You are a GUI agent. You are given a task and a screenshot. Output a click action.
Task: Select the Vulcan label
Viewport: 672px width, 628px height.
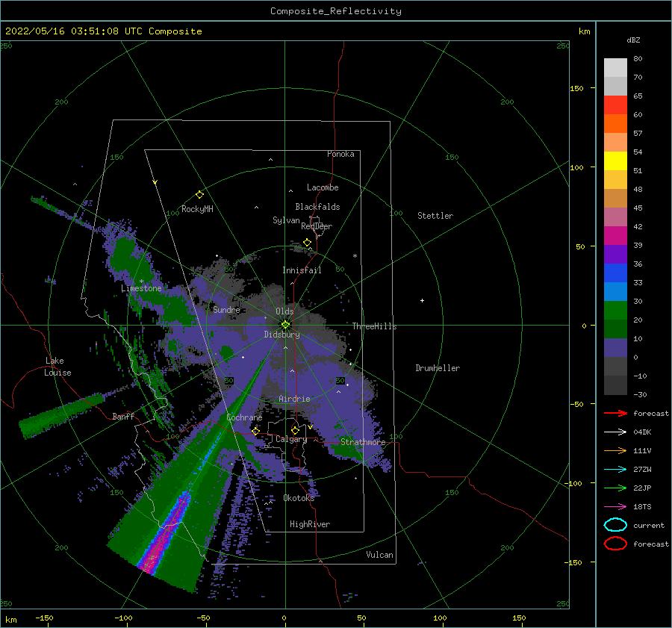click(x=380, y=555)
